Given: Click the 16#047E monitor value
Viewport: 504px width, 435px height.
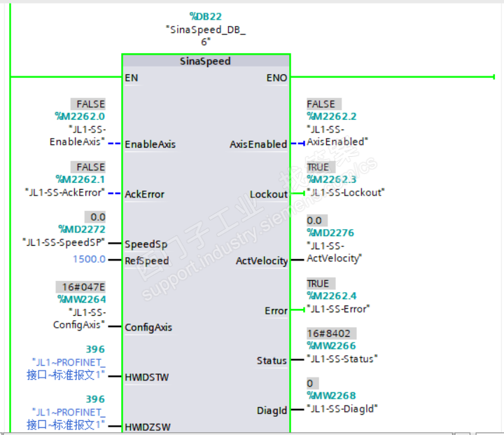Looking at the screenshot, I should (x=81, y=286).
